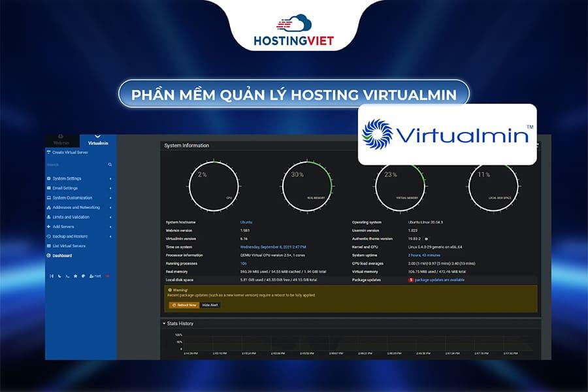The height and width of the screenshot is (392, 588).
Task: Click the Hide Alert button
Action: pyautogui.click(x=210, y=304)
